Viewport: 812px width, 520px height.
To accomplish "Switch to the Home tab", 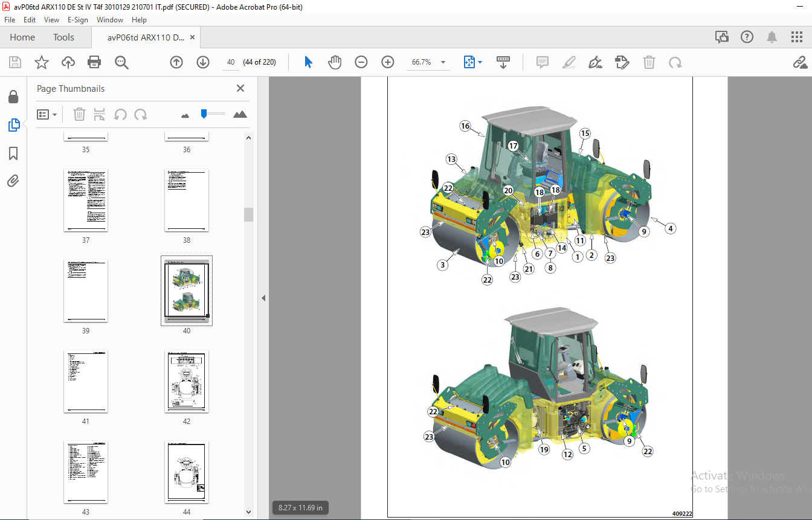I will (x=22, y=37).
